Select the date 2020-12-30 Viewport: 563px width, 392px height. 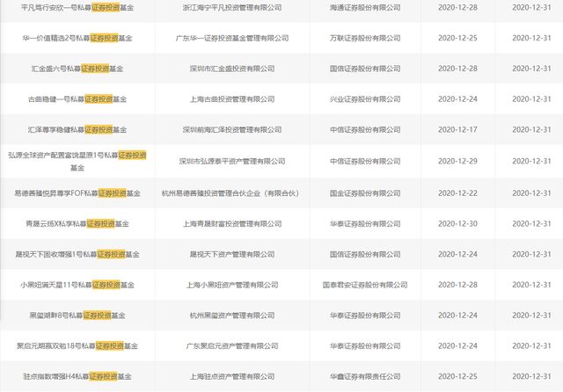click(x=457, y=224)
